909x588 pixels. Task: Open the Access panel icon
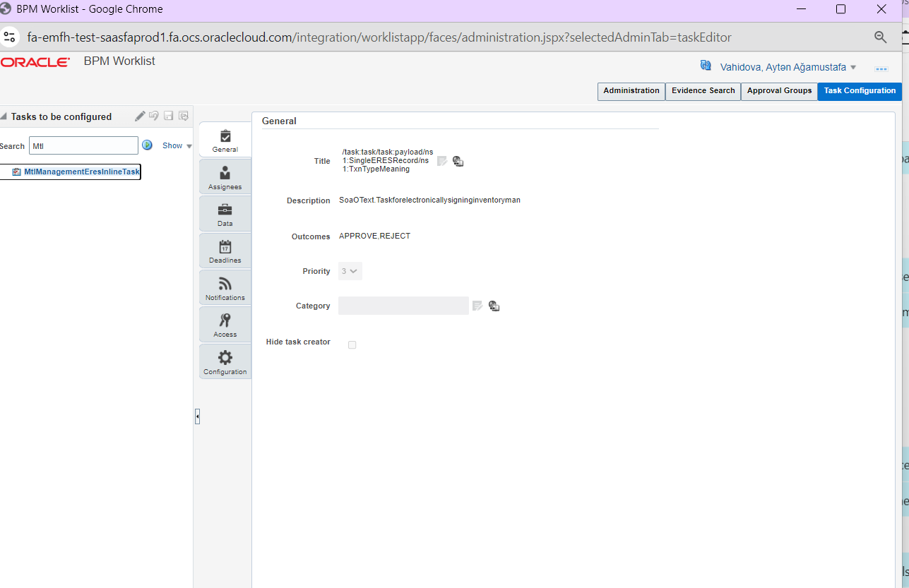pos(225,324)
